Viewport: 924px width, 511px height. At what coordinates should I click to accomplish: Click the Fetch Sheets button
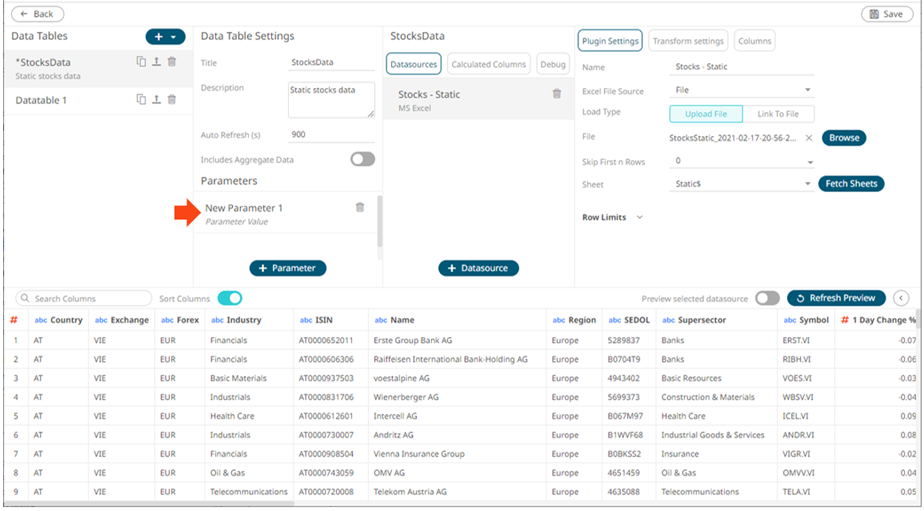(x=851, y=184)
